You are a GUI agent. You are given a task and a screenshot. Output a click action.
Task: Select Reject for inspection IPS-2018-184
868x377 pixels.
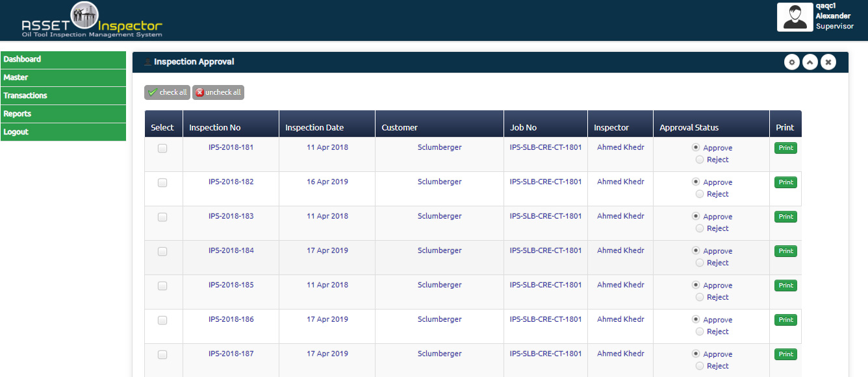pyautogui.click(x=700, y=263)
